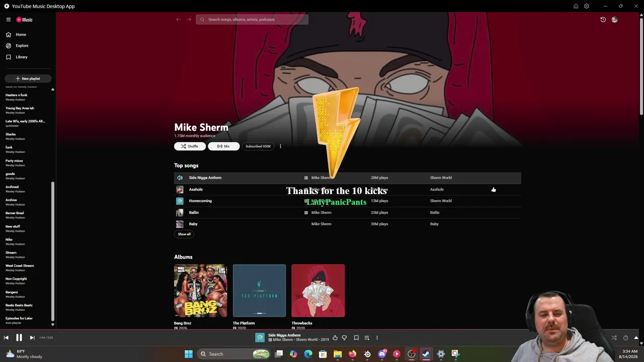Focus the song search box
Viewport: 644px width, 362px height.
(252, 20)
